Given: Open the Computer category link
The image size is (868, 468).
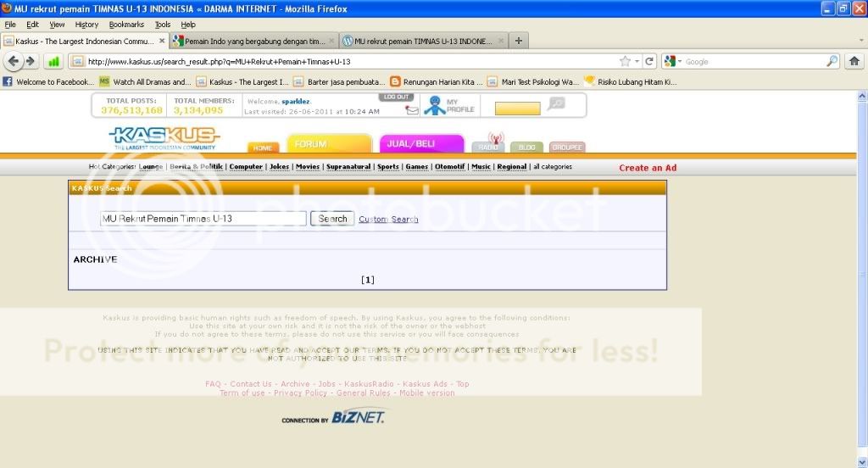Looking at the screenshot, I should 246,167.
